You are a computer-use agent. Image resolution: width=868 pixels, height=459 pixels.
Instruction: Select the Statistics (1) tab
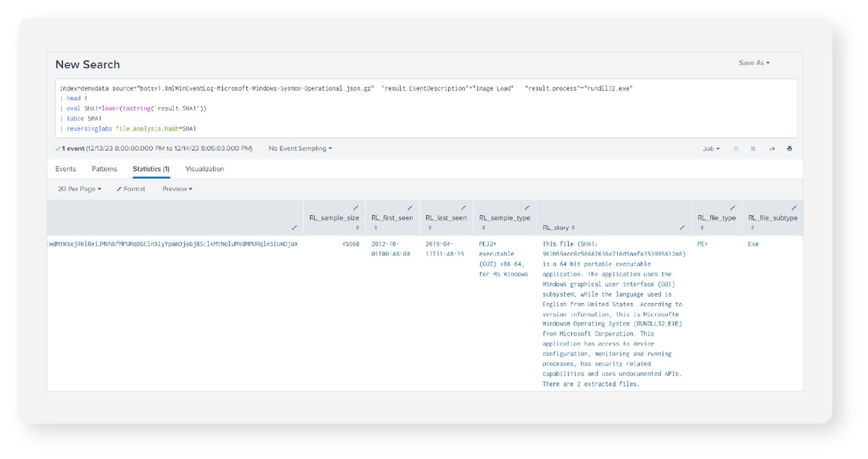pos(151,169)
